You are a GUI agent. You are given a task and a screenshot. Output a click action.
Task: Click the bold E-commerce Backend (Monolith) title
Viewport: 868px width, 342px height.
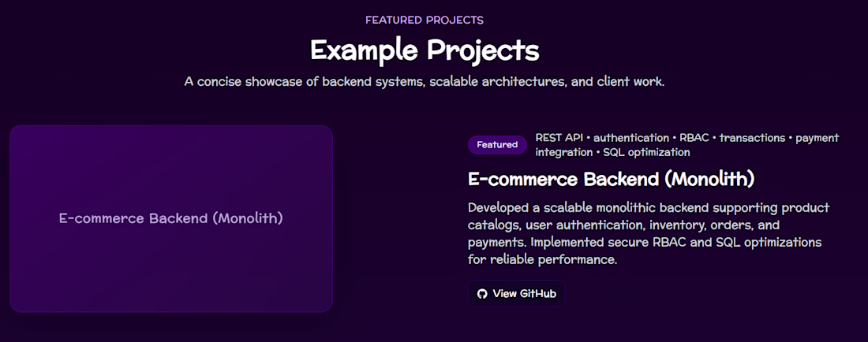coord(611,180)
